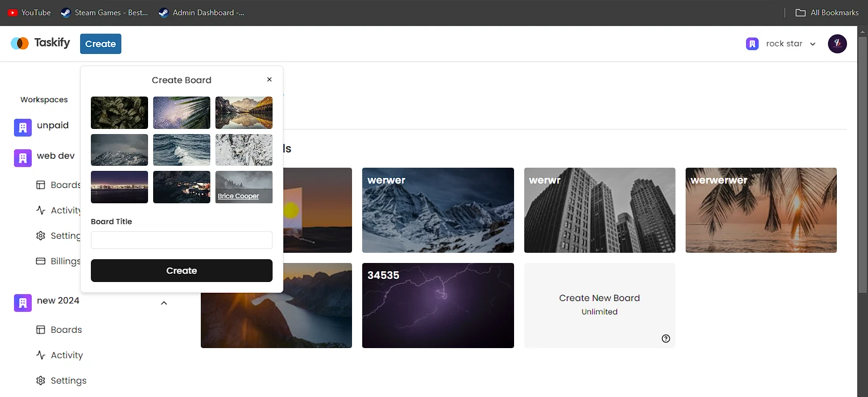Screen dimensions: 868x397
Task: Open rock star workspace switcher dropdown
Action: coord(781,44)
